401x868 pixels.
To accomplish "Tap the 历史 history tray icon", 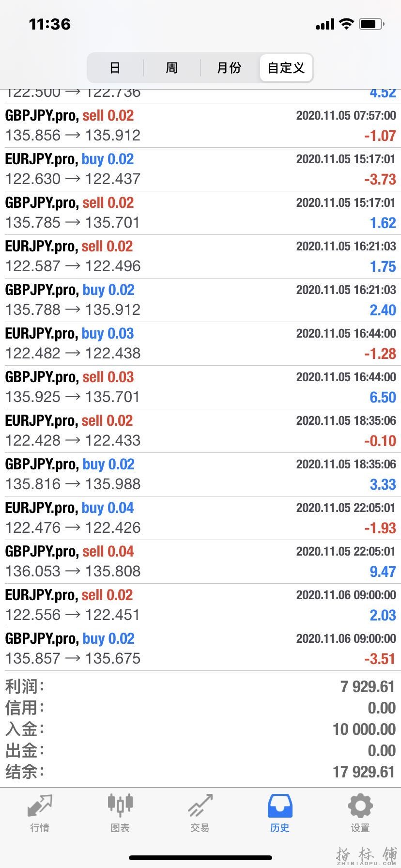I will [280, 812].
